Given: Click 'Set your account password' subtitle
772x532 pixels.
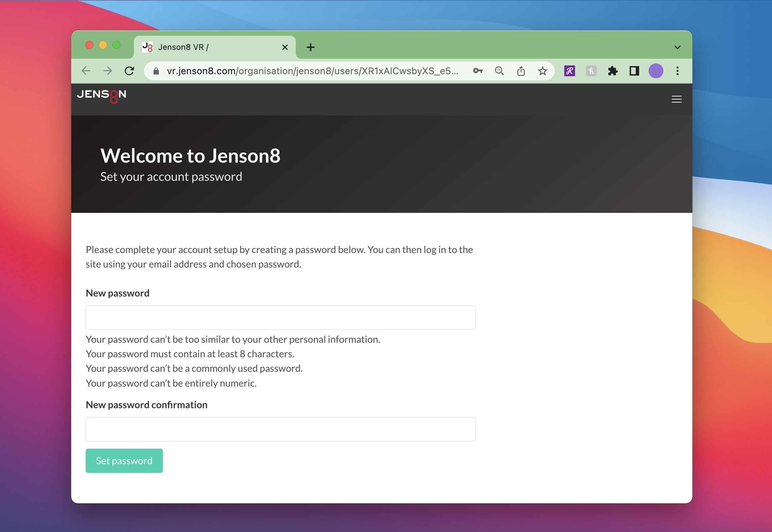Looking at the screenshot, I should point(171,177).
